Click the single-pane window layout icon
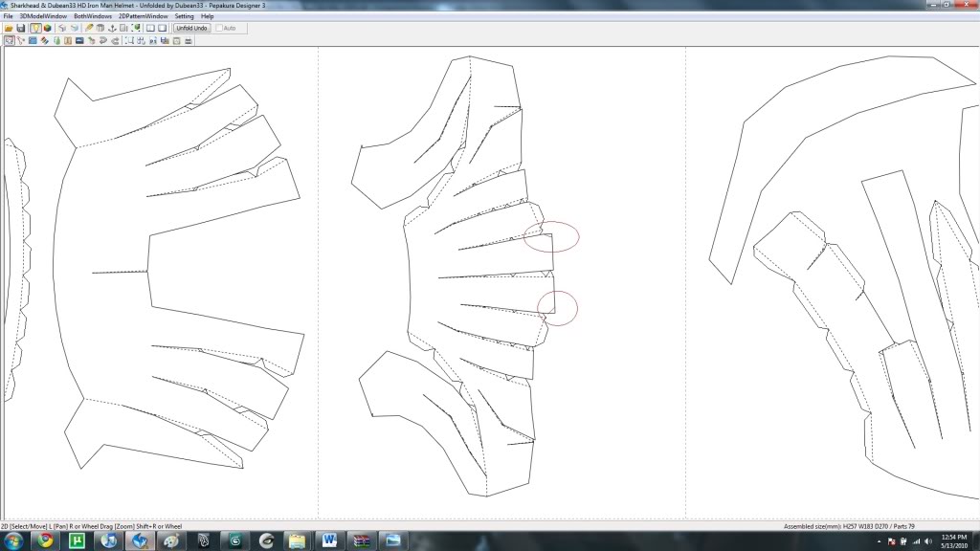Viewport: 980px width, 551px height. click(x=150, y=28)
